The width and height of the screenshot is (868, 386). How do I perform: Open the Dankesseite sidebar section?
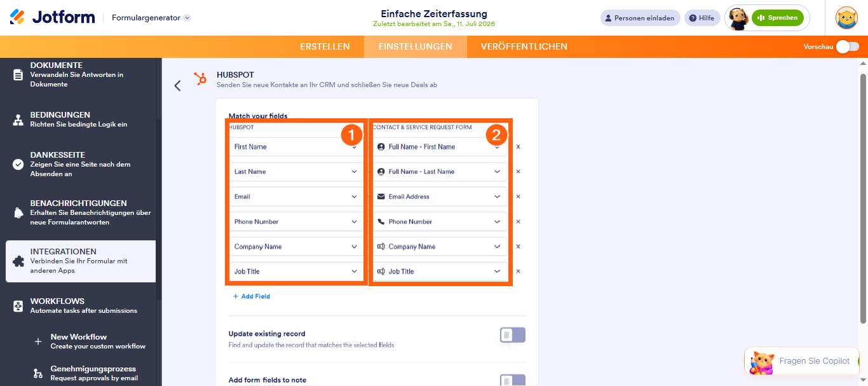point(81,164)
